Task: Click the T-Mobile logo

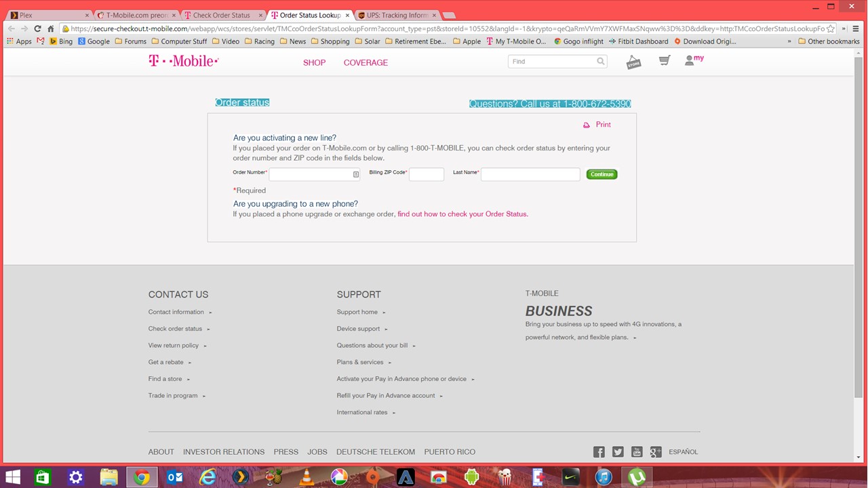Action: point(183,61)
